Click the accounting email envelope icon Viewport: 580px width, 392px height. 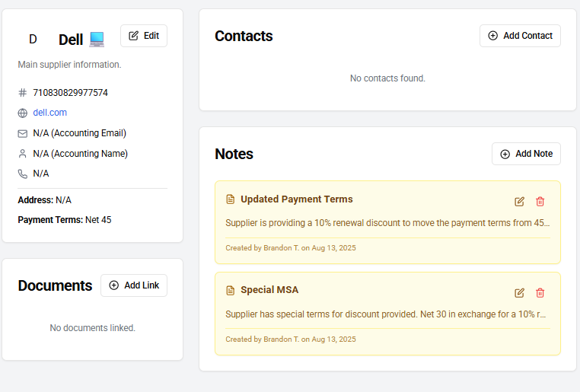(23, 133)
